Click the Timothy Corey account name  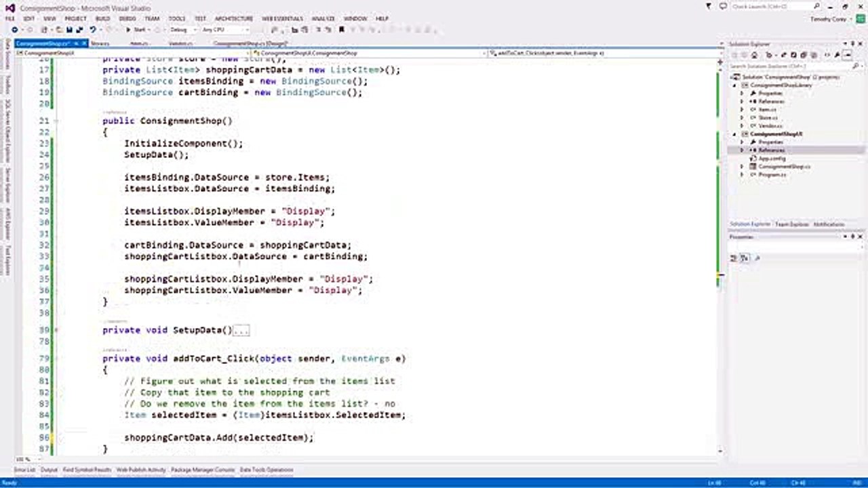click(828, 19)
